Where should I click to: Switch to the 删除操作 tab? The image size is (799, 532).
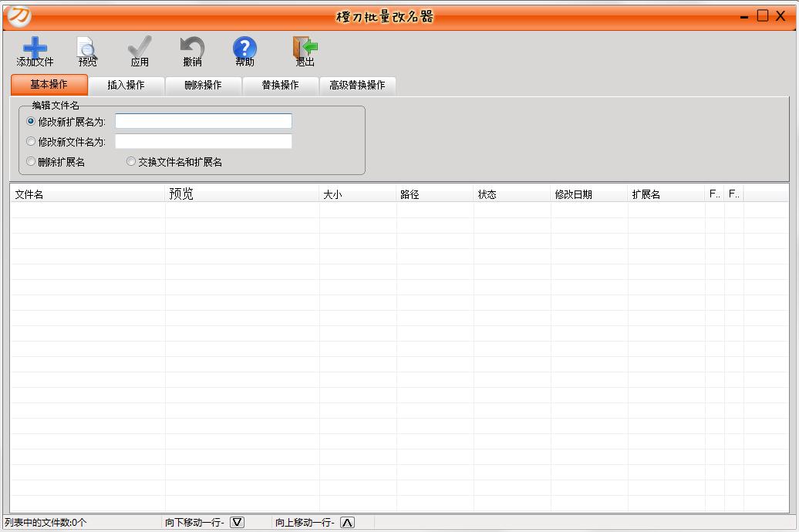point(203,85)
